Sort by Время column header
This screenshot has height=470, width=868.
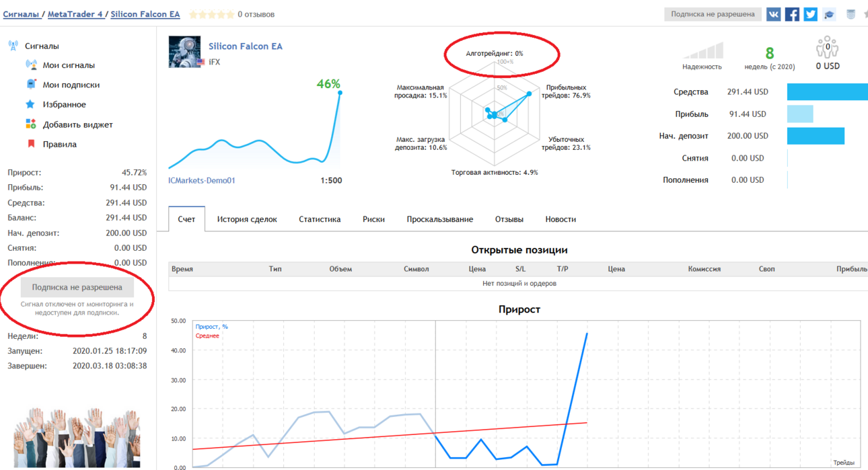tap(182, 269)
